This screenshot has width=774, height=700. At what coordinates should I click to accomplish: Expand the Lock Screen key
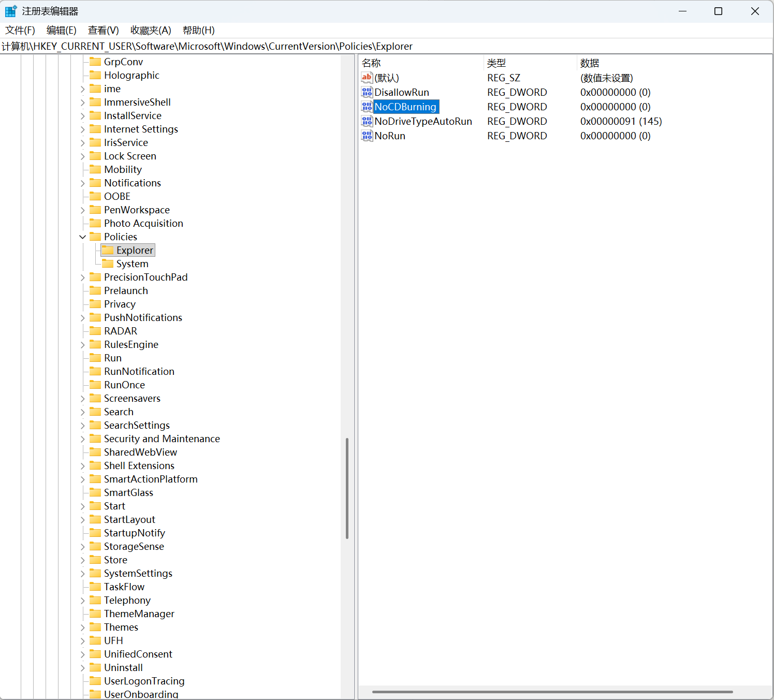pos(83,156)
